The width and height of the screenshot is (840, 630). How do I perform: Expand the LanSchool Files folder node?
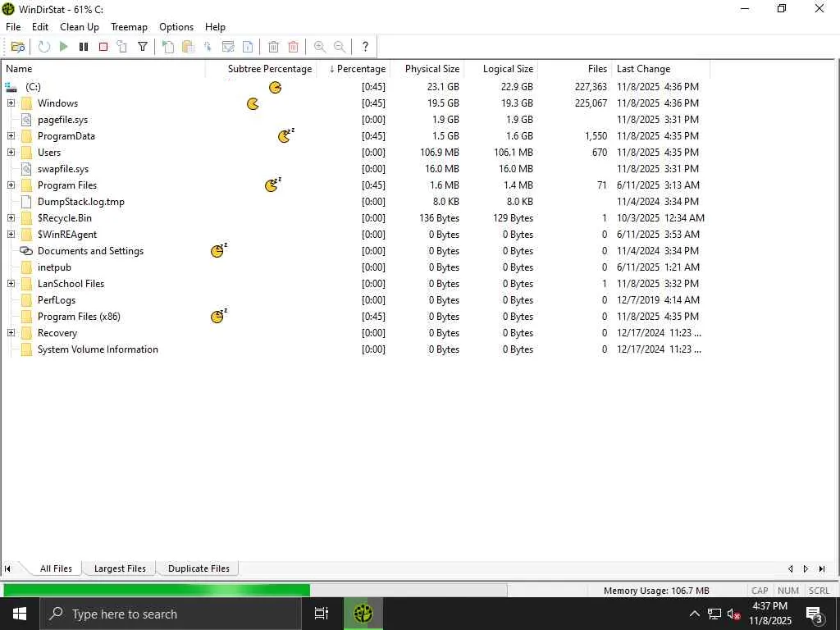pos(11,283)
